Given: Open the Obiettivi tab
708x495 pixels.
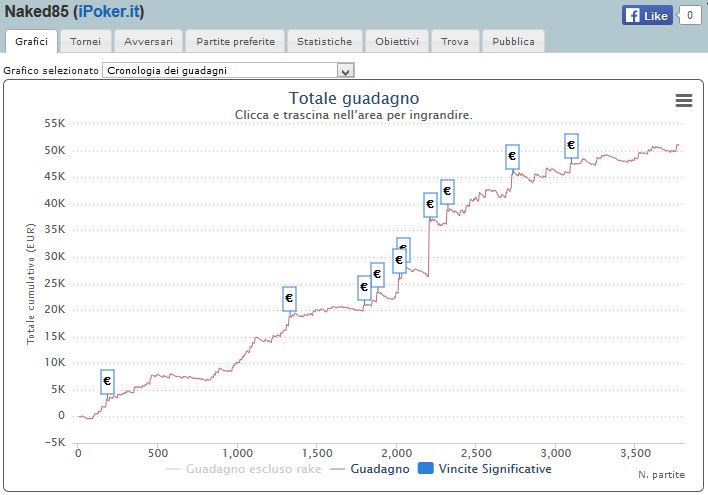Looking at the screenshot, I should pos(398,42).
